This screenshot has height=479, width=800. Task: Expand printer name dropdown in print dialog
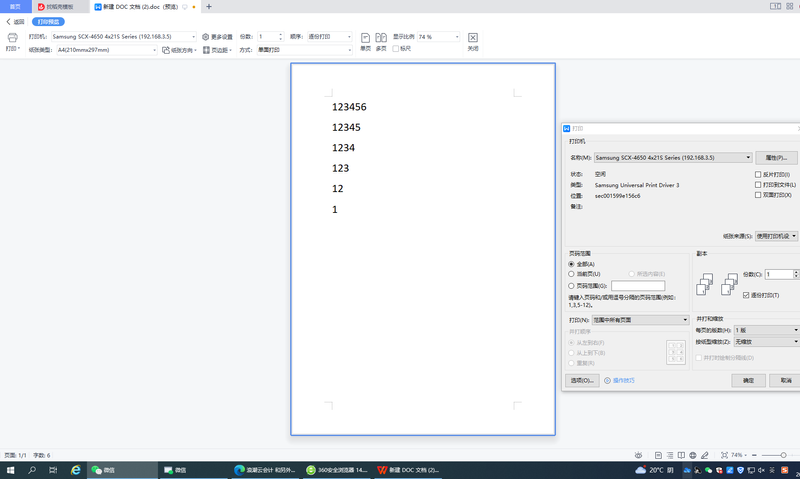click(x=748, y=158)
